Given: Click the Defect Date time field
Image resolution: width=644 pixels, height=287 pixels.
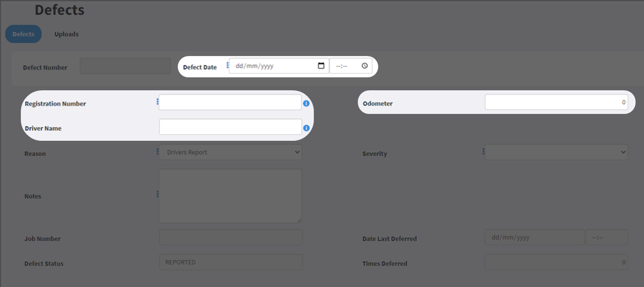Looking at the screenshot, I should 351,66.
